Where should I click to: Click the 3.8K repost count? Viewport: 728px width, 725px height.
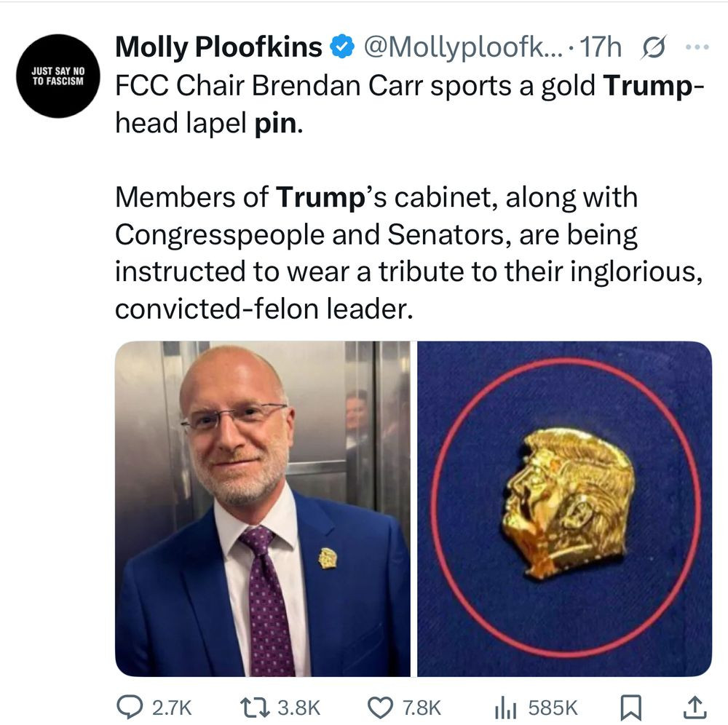point(299,708)
